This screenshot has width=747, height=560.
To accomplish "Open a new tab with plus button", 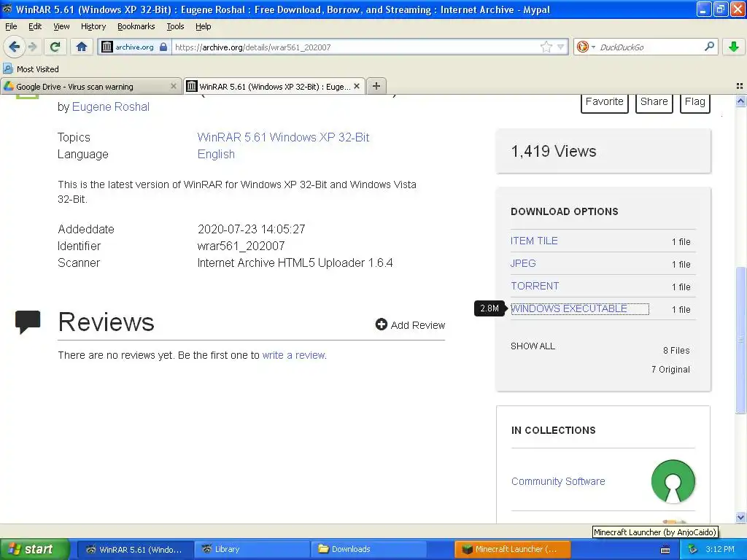I will click(x=376, y=86).
